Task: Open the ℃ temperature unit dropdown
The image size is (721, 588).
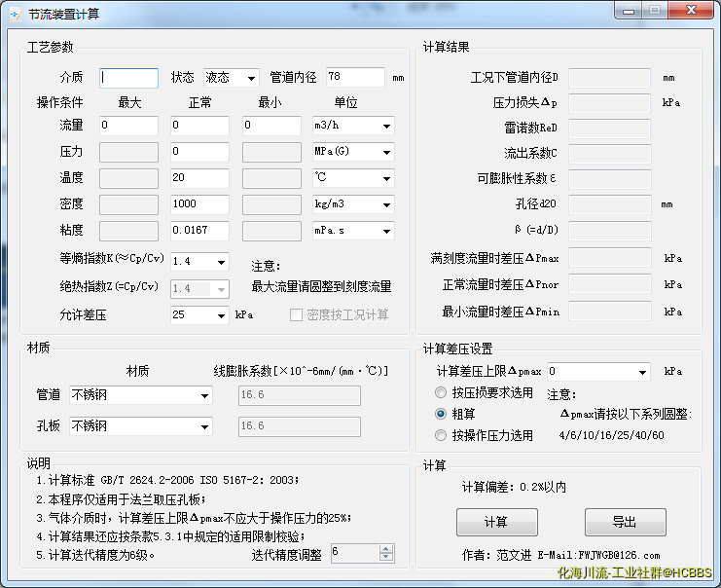Action: 353,178
